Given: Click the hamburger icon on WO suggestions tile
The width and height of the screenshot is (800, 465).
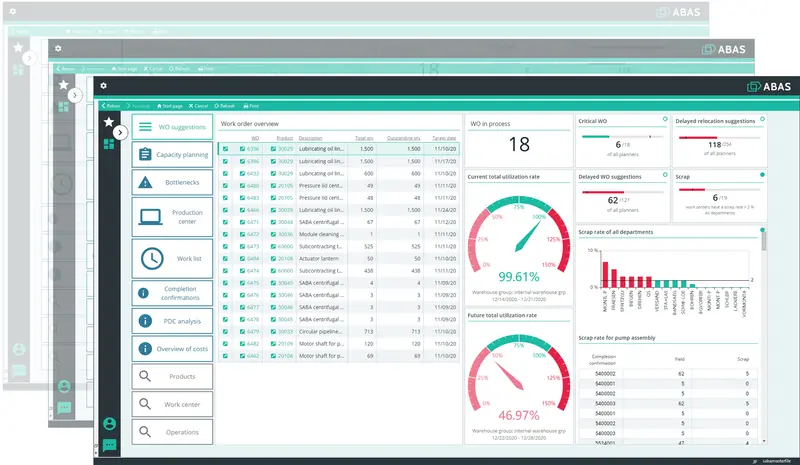Looking at the screenshot, I should 145,127.
